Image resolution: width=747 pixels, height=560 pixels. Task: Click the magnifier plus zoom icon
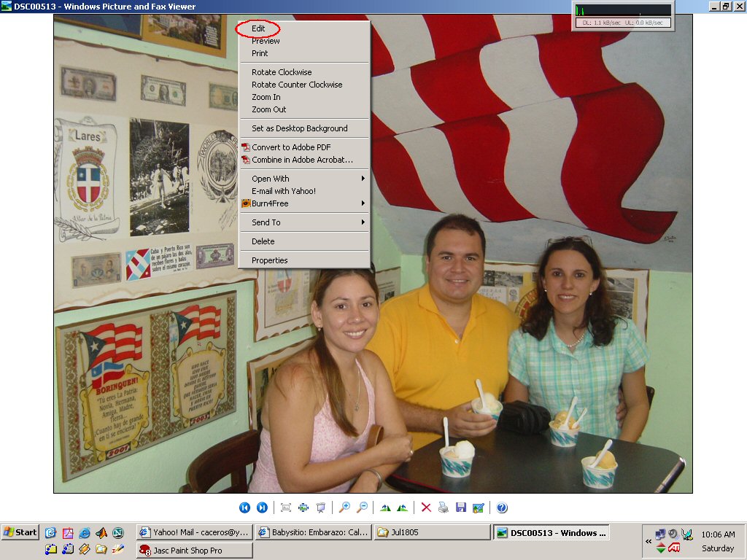(x=344, y=507)
